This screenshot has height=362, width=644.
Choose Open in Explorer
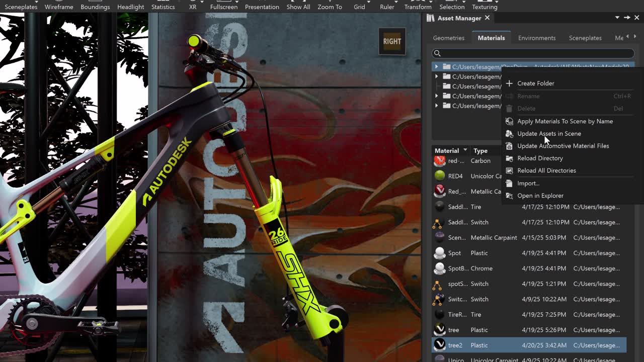point(540,196)
